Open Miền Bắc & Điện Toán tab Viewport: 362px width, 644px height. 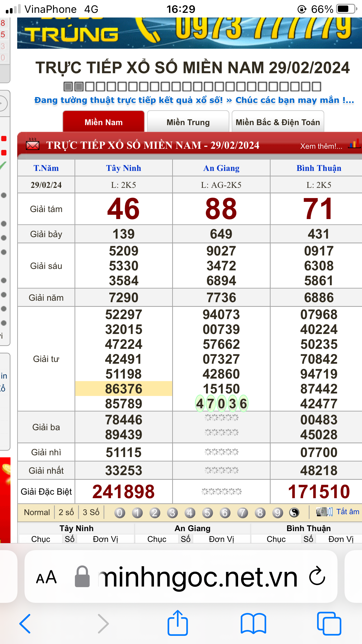tap(277, 122)
